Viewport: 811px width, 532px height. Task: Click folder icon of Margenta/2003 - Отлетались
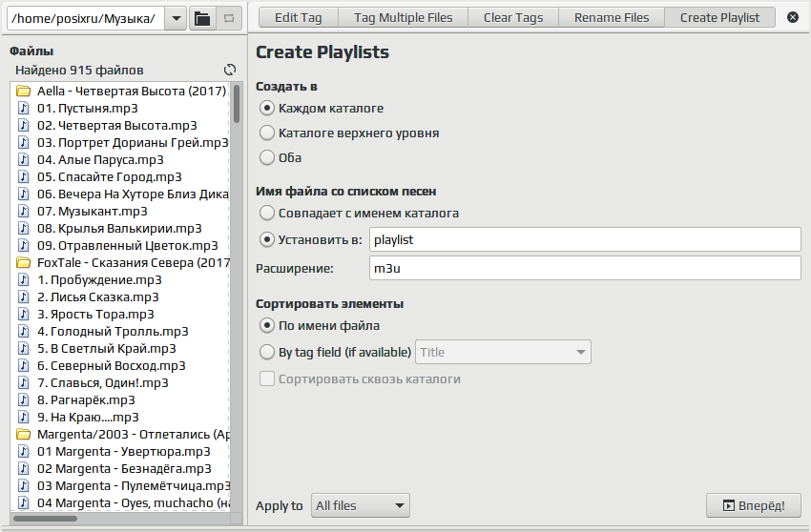(x=23, y=435)
